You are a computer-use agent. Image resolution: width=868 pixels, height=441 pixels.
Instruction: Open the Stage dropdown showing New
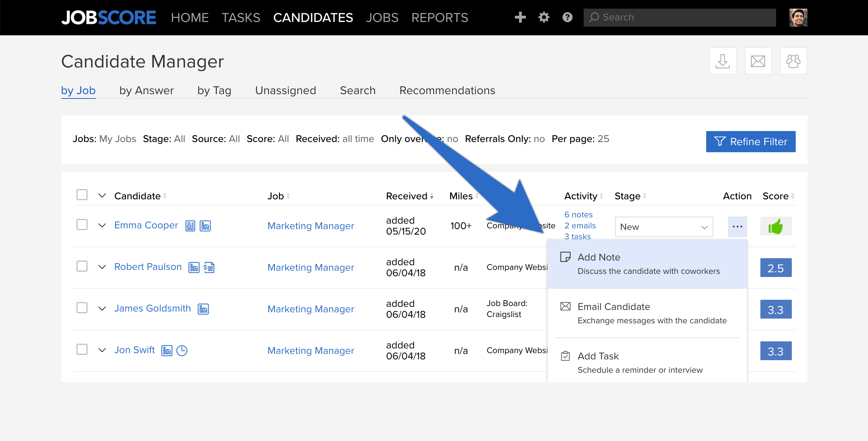[664, 227]
